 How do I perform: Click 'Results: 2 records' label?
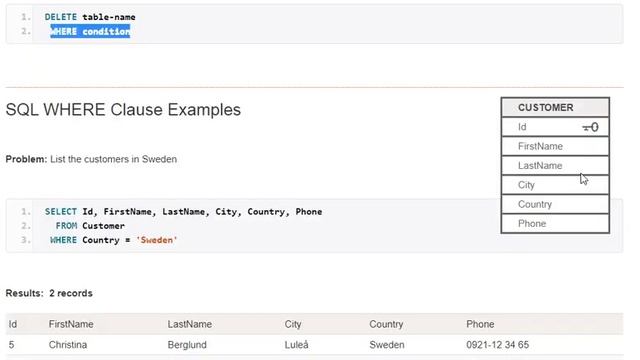click(49, 293)
